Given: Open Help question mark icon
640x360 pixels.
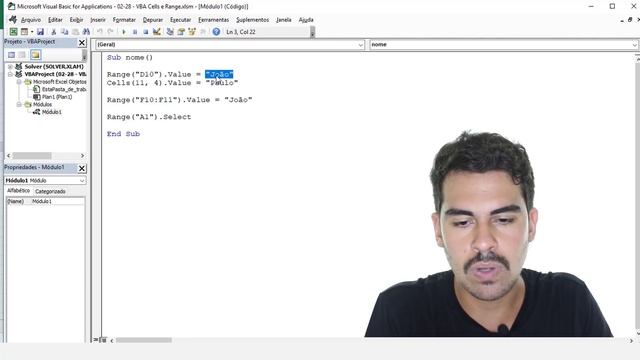Looking at the screenshot, I should click(x=216, y=32).
